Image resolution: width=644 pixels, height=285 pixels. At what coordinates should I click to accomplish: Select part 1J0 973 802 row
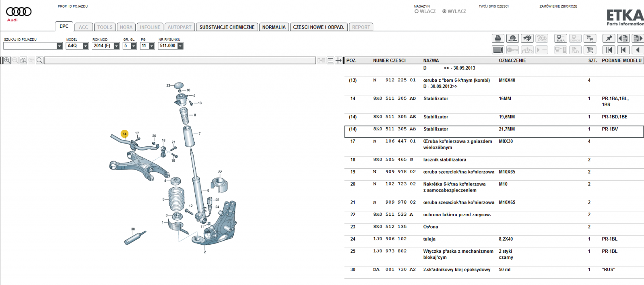pyautogui.click(x=494, y=254)
